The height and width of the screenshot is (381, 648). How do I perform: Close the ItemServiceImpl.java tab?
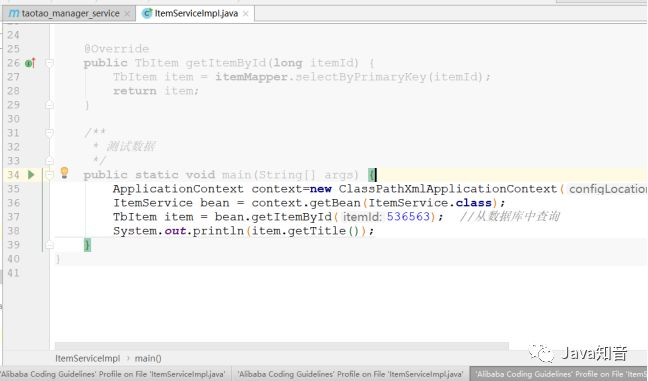245,14
